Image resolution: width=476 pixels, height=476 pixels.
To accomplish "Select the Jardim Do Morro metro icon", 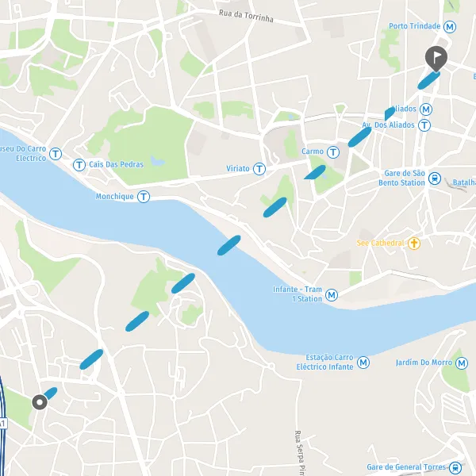I will coord(462,363).
